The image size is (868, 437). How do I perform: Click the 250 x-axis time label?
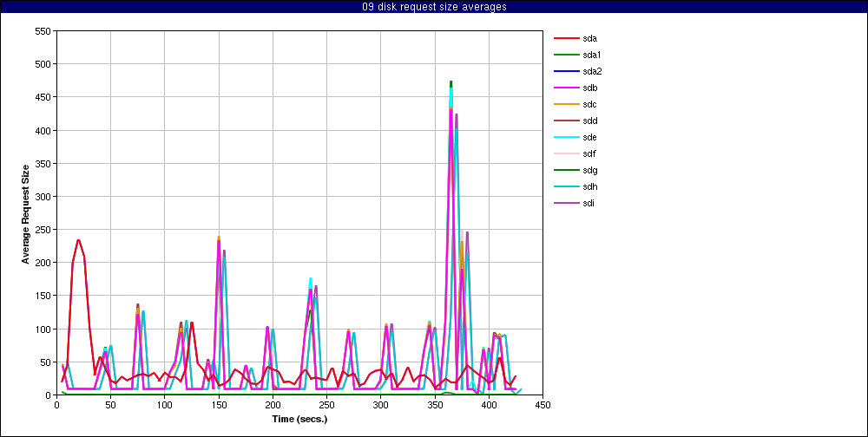(x=326, y=405)
